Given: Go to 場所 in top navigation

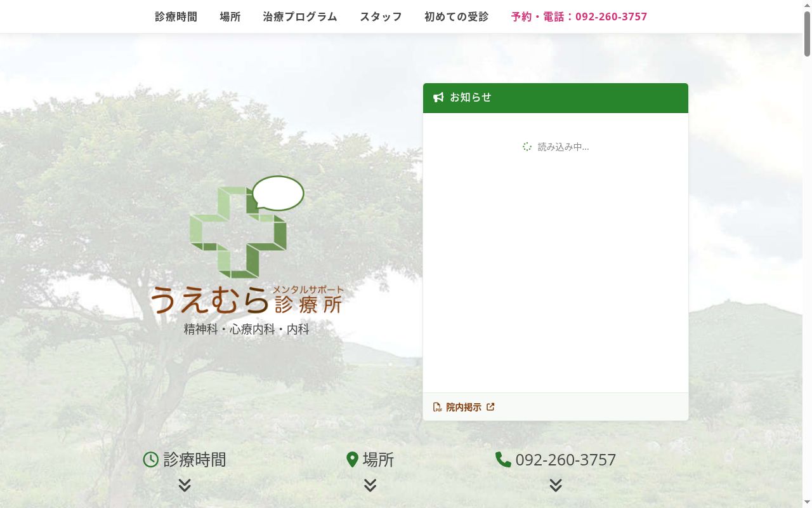Looking at the screenshot, I should 230,17.
